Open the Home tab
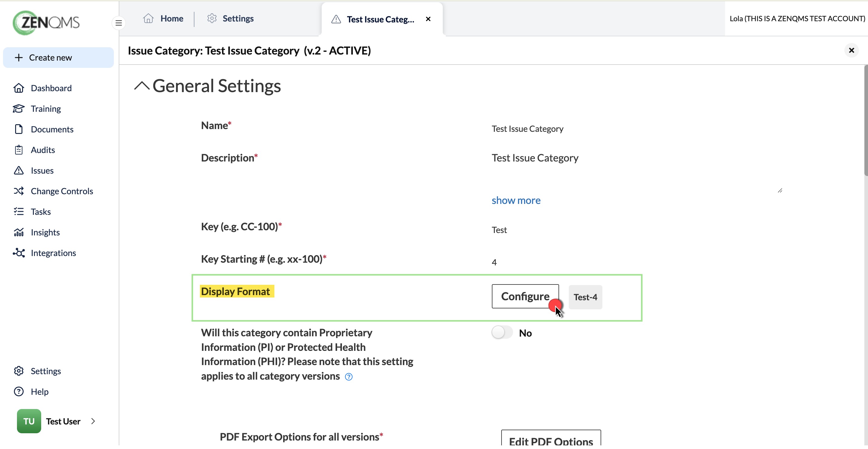This screenshot has width=868, height=449. pos(163,18)
